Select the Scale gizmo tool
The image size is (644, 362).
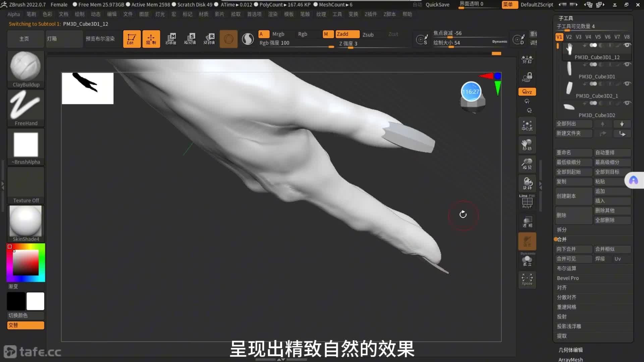tap(190, 39)
